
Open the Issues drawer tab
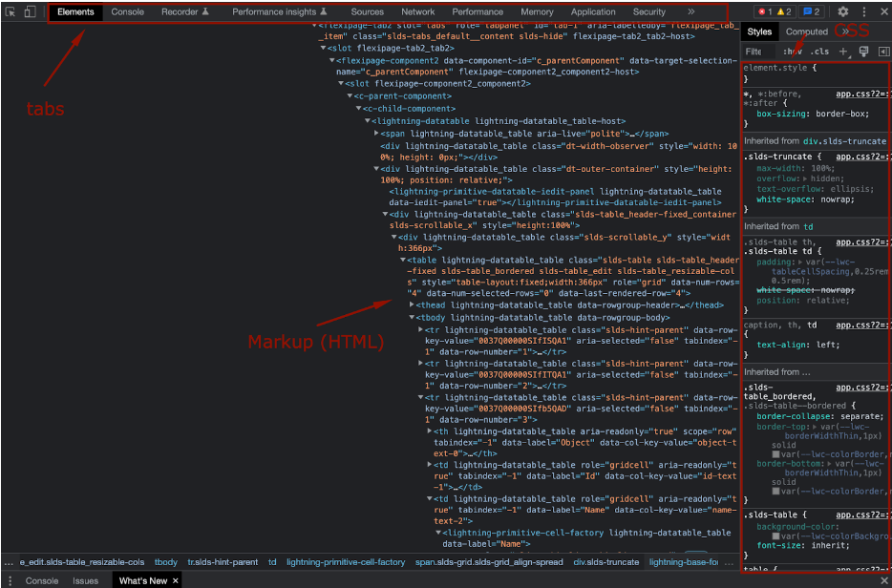(85, 580)
